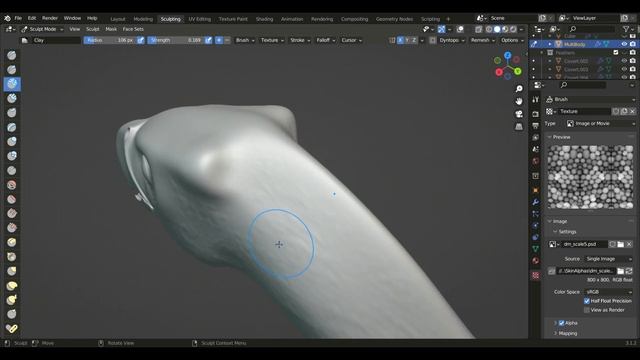This screenshot has width=640, height=360.
Task: Open Tool properties tab icon
Action: (x=536, y=100)
